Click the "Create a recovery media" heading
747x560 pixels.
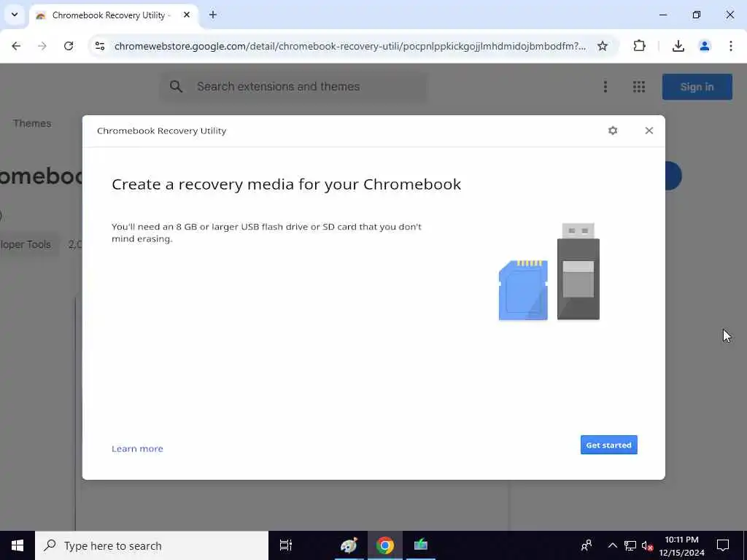286,184
